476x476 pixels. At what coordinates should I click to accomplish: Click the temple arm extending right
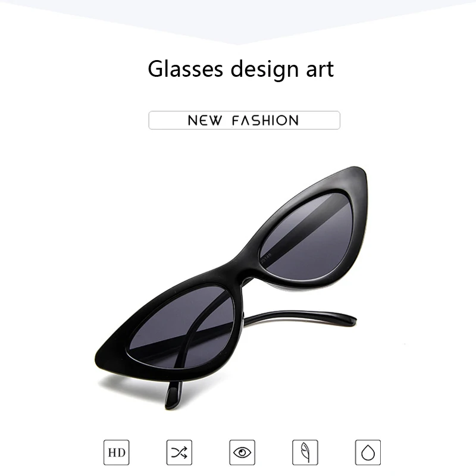pos(299,318)
